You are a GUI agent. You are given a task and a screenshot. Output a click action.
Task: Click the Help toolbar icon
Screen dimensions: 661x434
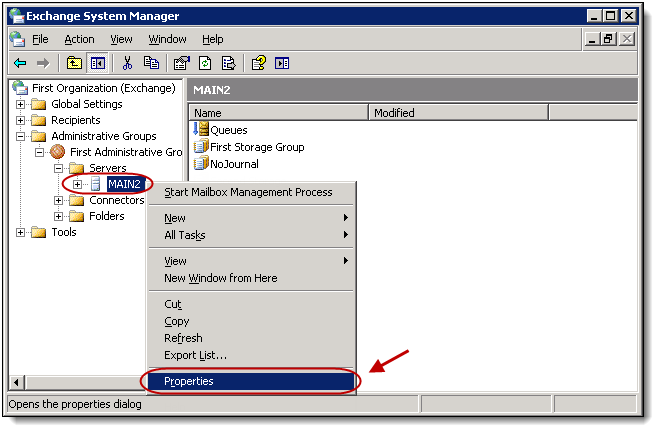[x=258, y=63]
